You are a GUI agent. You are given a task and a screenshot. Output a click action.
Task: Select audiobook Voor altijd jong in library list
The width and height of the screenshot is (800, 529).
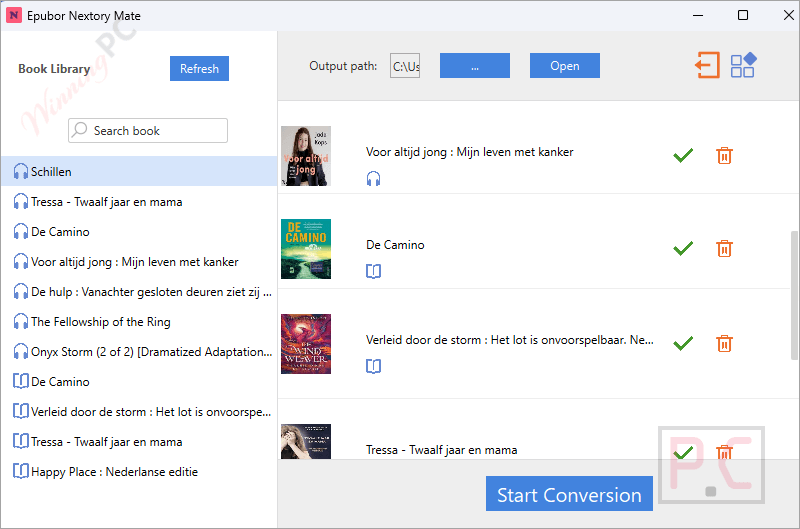click(x=139, y=262)
